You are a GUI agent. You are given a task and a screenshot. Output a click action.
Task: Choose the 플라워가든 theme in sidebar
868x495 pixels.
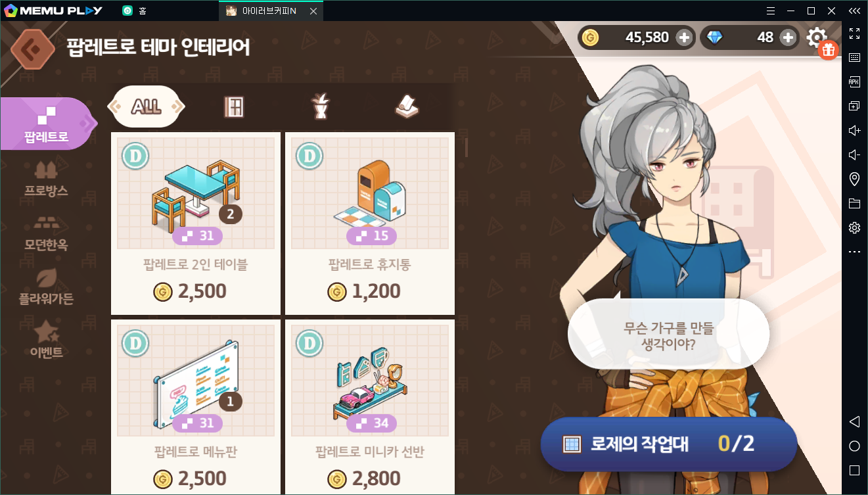click(45, 287)
